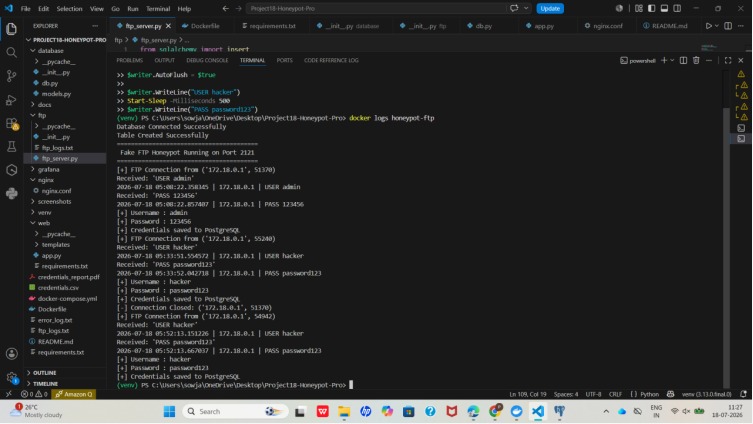
Task: Open the Extensions view
Action: coord(12,123)
